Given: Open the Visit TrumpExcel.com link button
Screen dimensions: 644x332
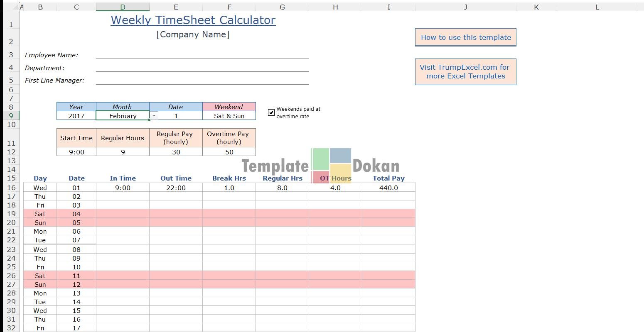Looking at the screenshot, I should tap(465, 72).
